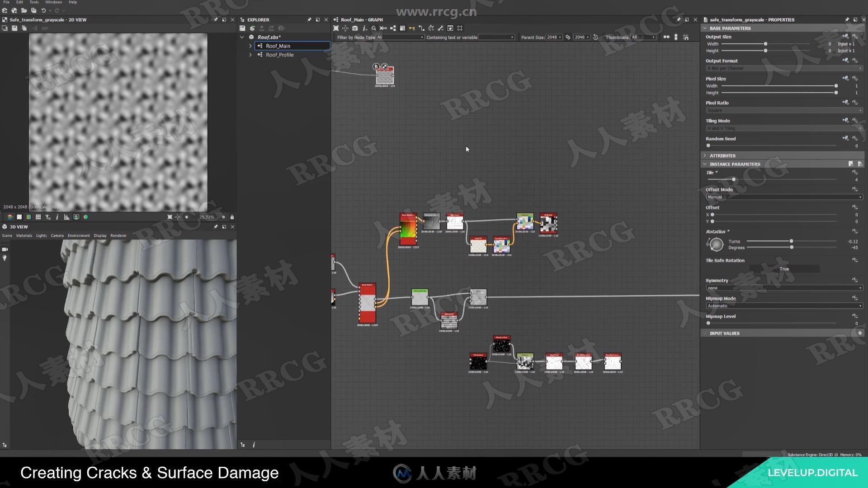Click the expose Tile parameter icon

click(x=855, y=172)
